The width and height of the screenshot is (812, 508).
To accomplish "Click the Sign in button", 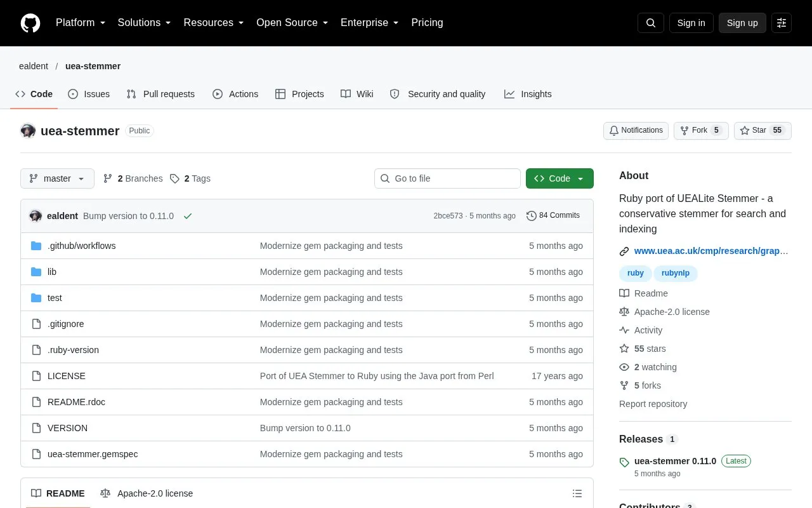I will [691, 23].
